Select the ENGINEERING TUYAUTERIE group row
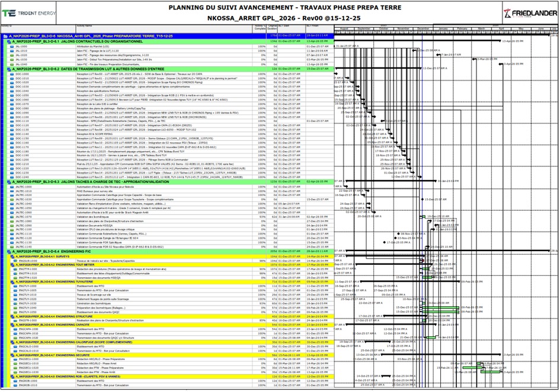The width and height of the screenshot is (560, 392). pyautogui.click(x=171, y=282)
